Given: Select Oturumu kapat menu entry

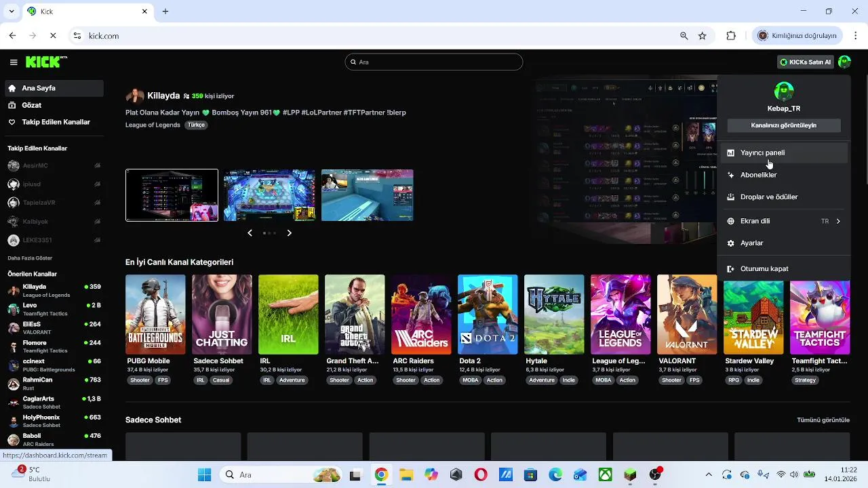Looking at the screenshot, I should click(784, 269).
